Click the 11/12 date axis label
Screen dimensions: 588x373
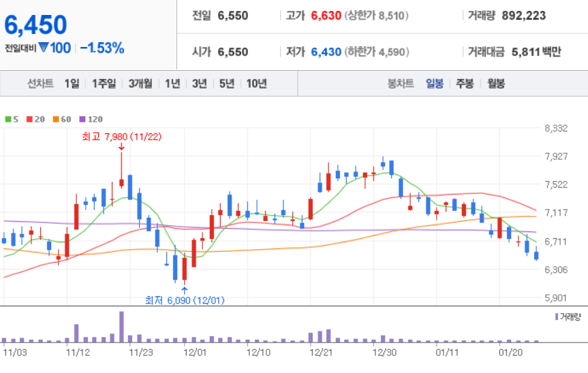[78, 353]
